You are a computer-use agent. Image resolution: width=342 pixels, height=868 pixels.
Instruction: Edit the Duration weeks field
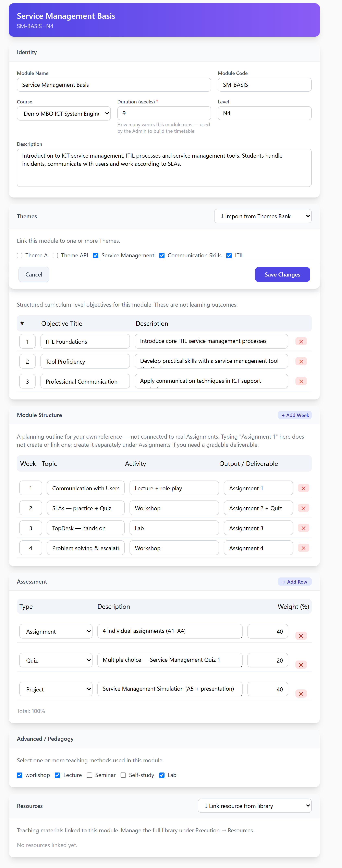tap(164, 113)
